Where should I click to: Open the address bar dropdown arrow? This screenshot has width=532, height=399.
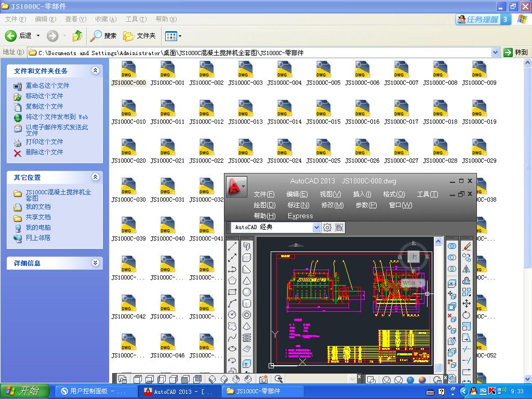(x=495, y=52)
